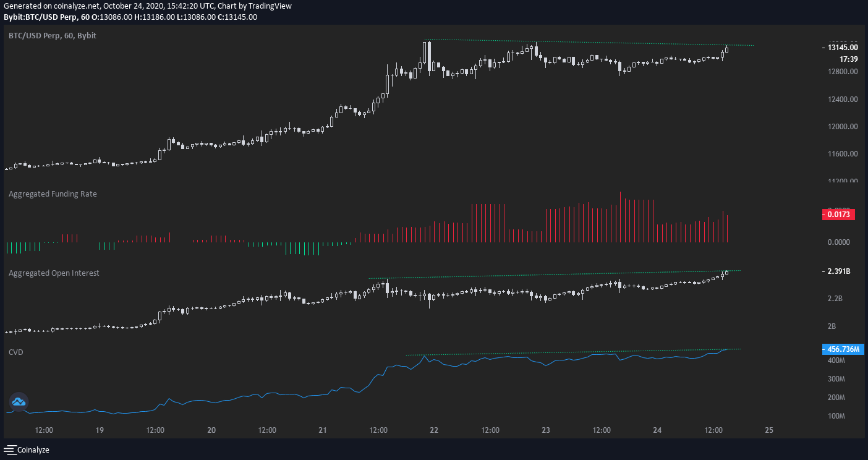Click the 2.2B open interest axis label
This screenshot has height=460, width=868.
[x=835, y=299]
